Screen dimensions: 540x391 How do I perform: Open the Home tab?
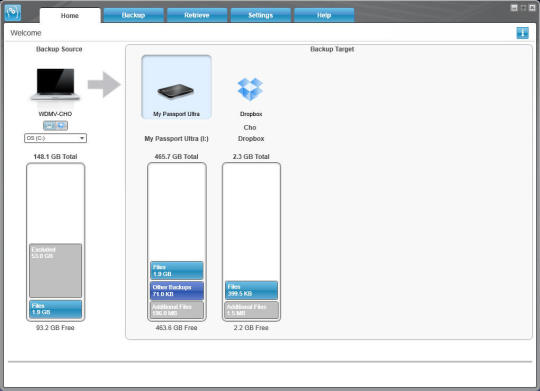point(70,16)
